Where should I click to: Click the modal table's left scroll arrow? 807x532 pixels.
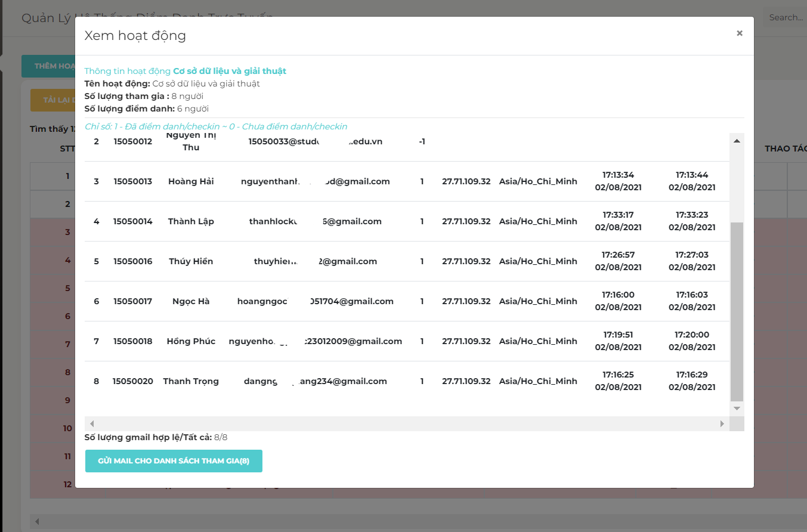click(92, 424)
